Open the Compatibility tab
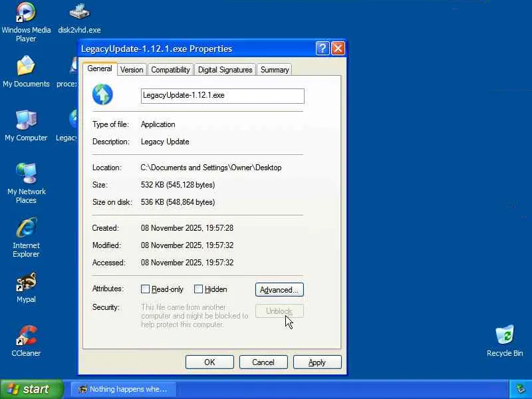 170,70
